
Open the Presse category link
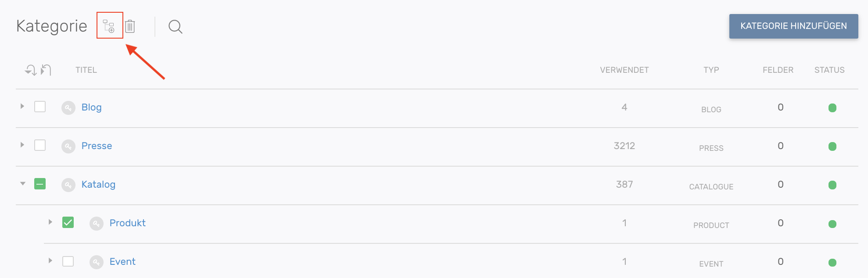tap(97, 146)
